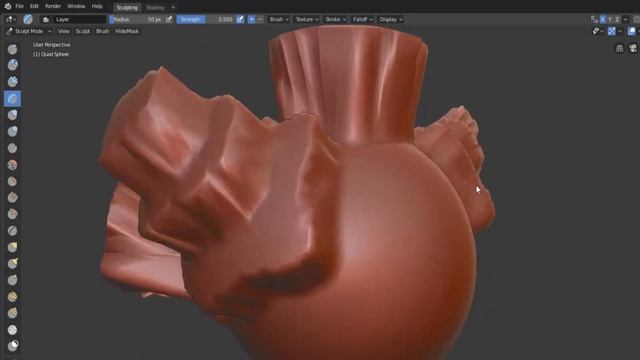Open the Hide/Mask menu
Image resolution: width=640 pixels, height=360 pixels.
click(127, 31)
